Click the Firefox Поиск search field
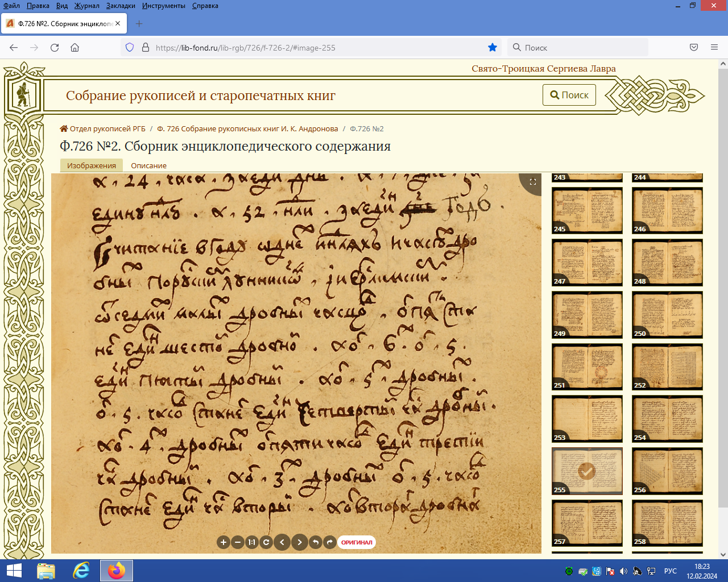This screenshot has height=582, width=728. (x=577, y=48)
